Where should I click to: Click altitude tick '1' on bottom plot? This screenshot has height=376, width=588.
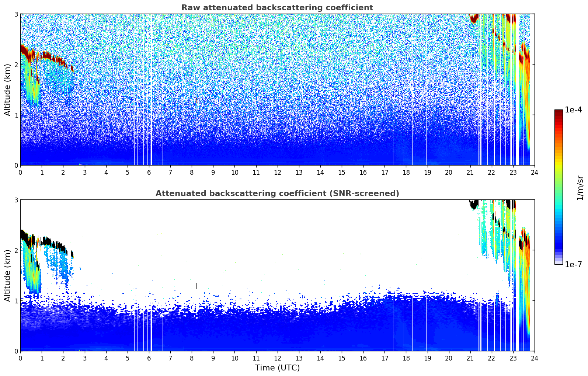pyautogui.click(x=16, y=301)
